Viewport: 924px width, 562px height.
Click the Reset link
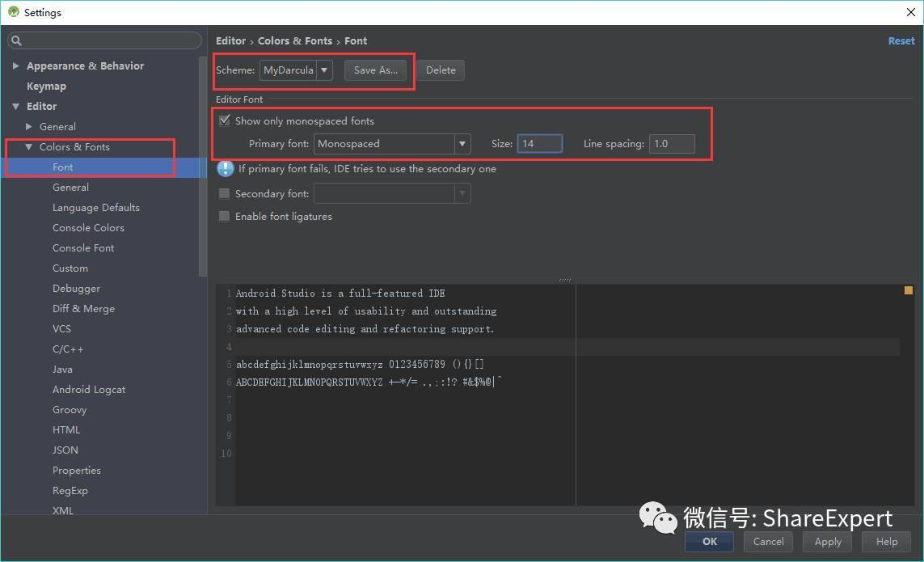(901, 40)
